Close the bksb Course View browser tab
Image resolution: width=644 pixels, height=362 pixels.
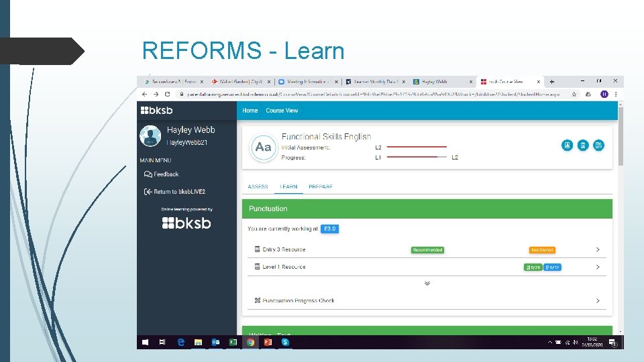coord(539,82)
